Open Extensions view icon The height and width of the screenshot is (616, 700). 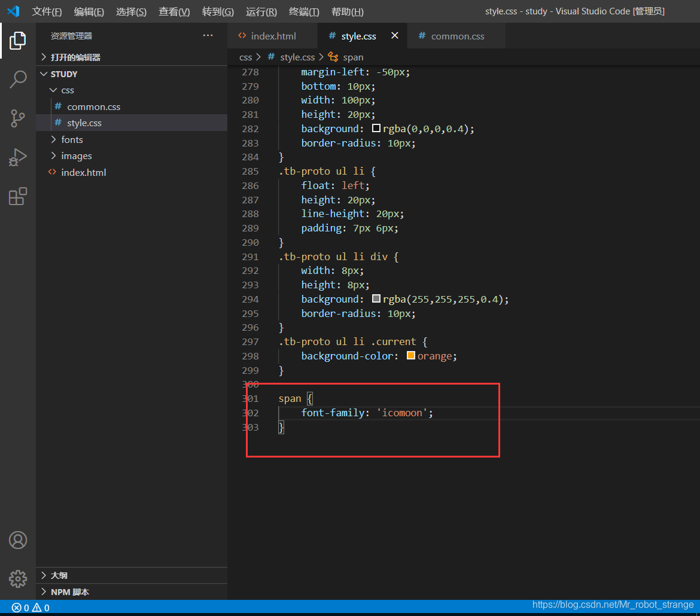coord(18,196)
